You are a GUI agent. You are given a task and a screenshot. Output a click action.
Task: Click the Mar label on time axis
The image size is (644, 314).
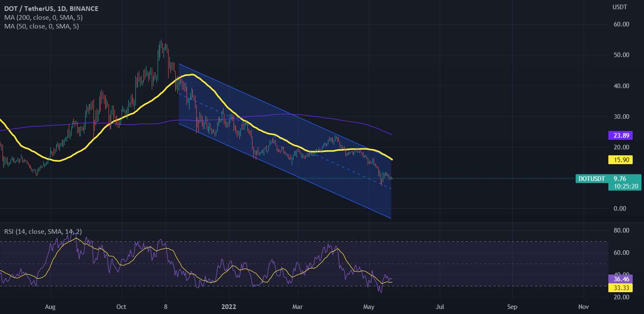click(297, 307)
